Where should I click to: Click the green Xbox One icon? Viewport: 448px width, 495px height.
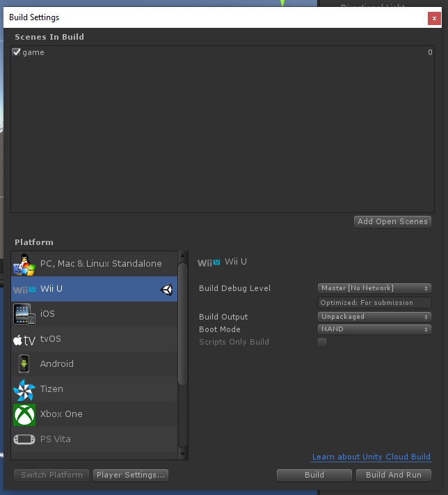tap(24, 414)
